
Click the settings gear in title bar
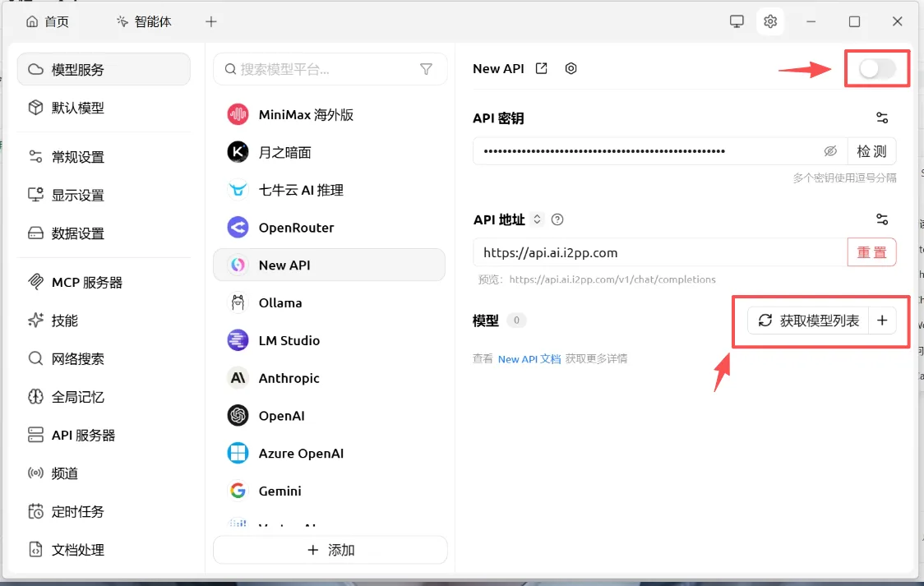pos(770,22)
